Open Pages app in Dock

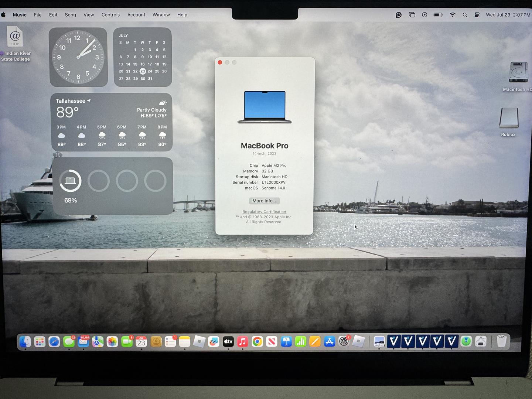click(x=315, y=342)
